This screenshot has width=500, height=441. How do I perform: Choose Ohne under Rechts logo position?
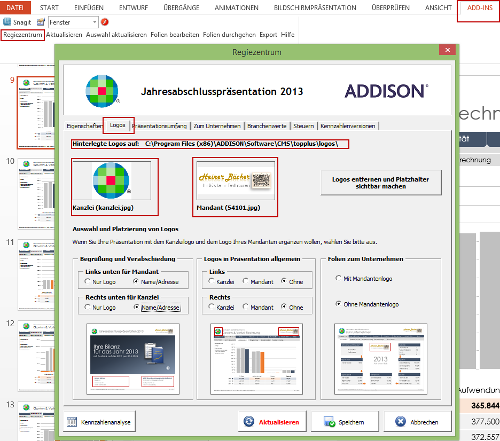coord(284,307)
